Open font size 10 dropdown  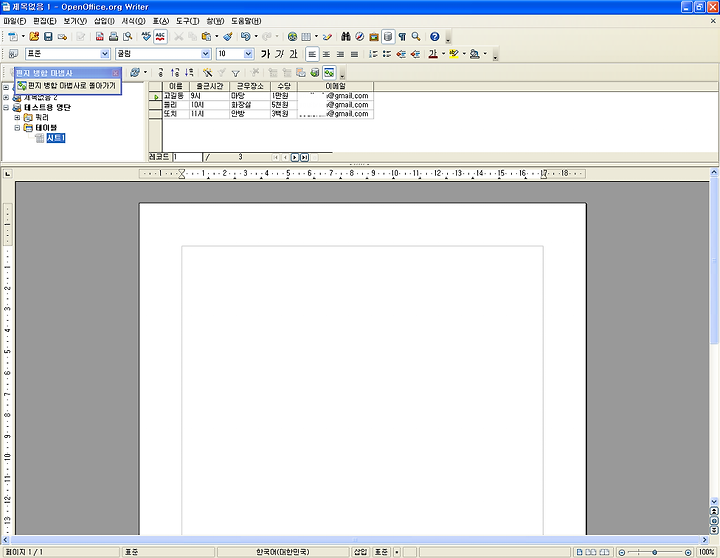[248, 54]
